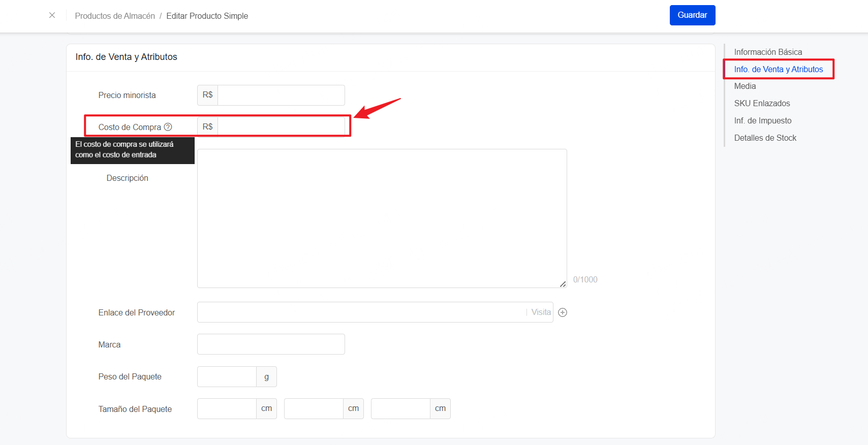Click the Visita link in supplier field
The height and width of the screenshot is (445, 868).
click(x=541, y=312)
